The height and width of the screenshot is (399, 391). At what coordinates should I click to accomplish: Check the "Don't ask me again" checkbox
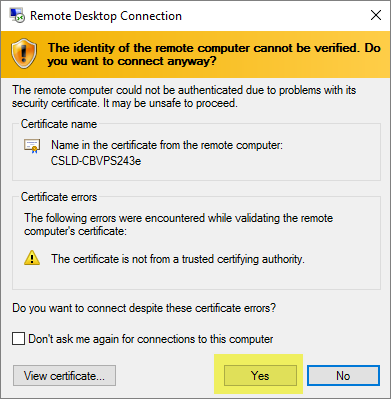[x=18, y=339]
